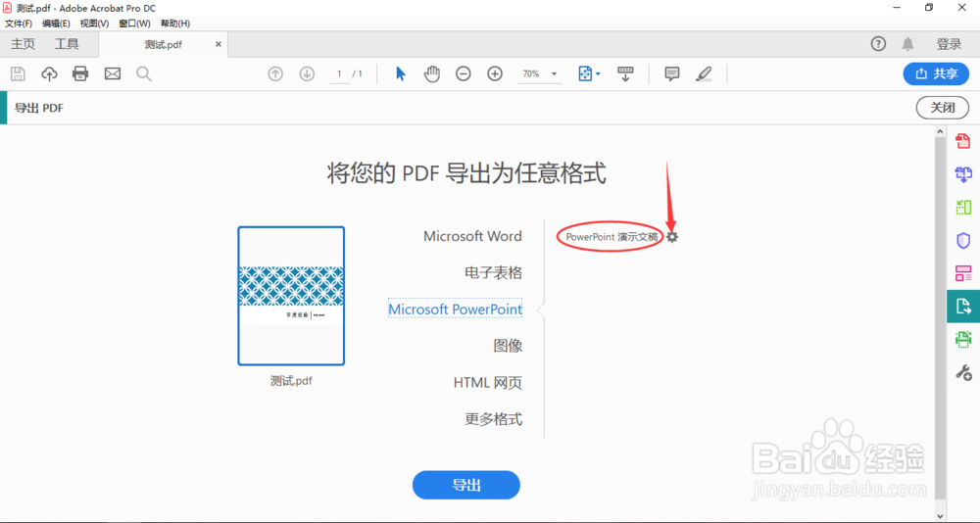
Task: Choose Microsoft Word export format
Action: pyautogui.click(x=472, y=236)
